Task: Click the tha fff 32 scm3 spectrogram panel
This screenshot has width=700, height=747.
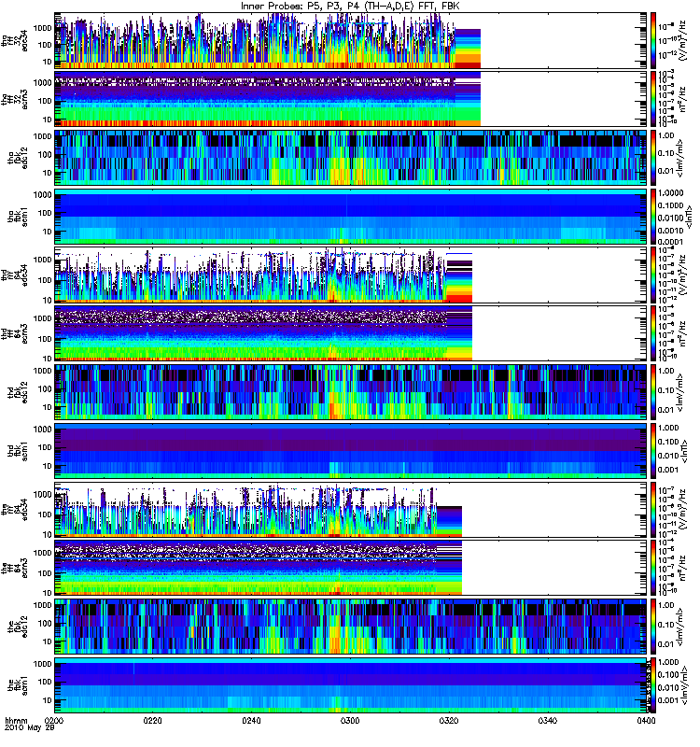Action: (351, 99)
